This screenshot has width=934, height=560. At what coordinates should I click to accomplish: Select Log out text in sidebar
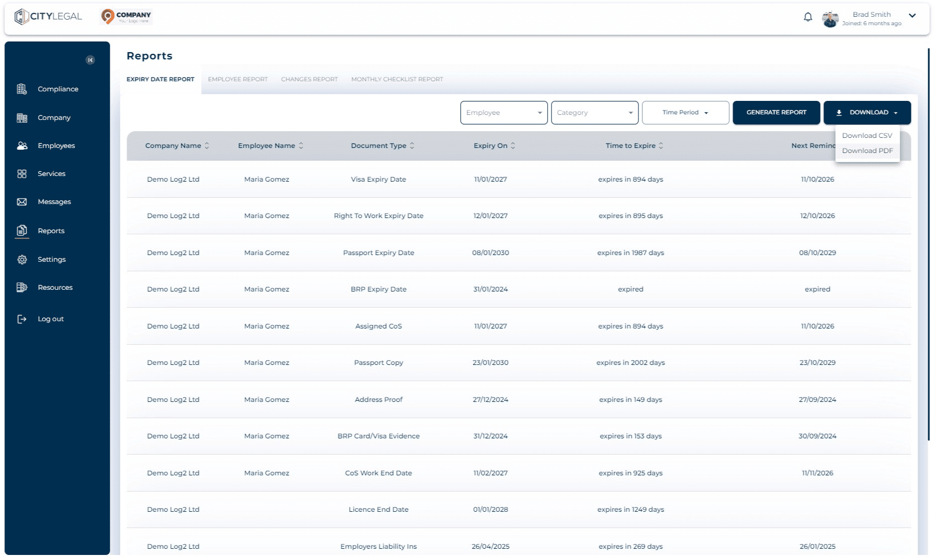(50, 319)
